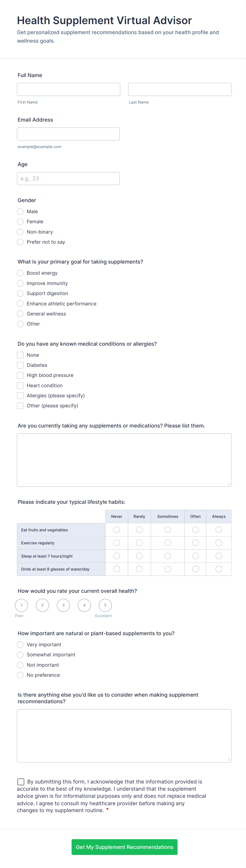Click the current supplements and medications text area
Screen dimensions: 246x868
(124, 460)
